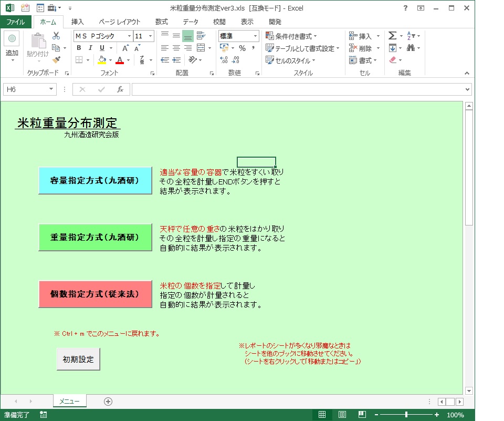The width and height of the screenshot is (504, 421).
Task: Click the Cut scissors icon
Action: (56, 36)
